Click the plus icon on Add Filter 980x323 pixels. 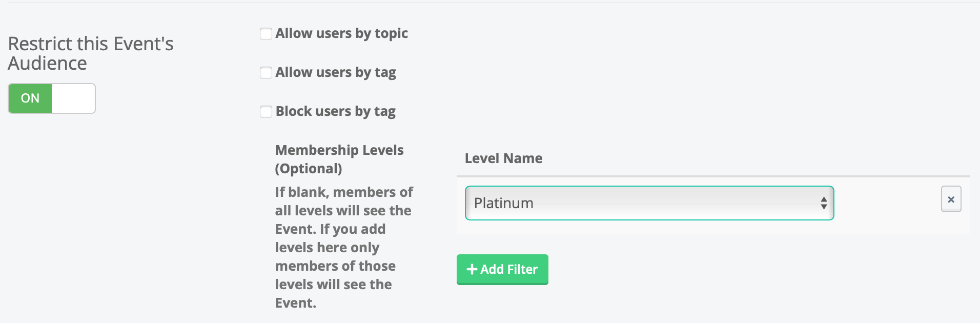pyautogui.click(x=472, y=269)
